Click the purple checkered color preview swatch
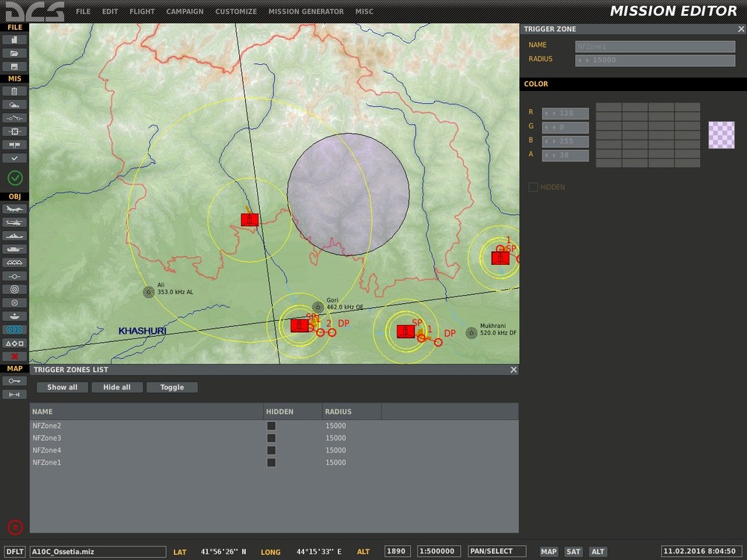This screenshot has width=747, height=560. click(721, 135)
